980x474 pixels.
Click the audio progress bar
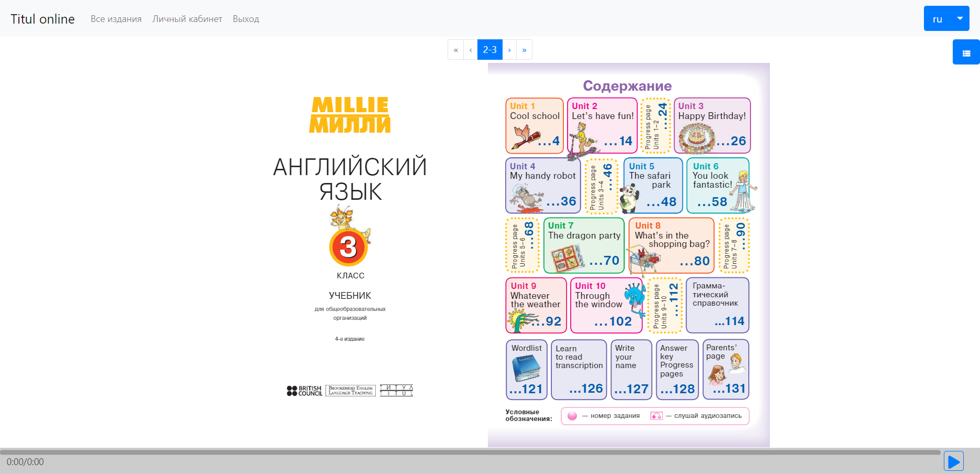coord(470,452)
